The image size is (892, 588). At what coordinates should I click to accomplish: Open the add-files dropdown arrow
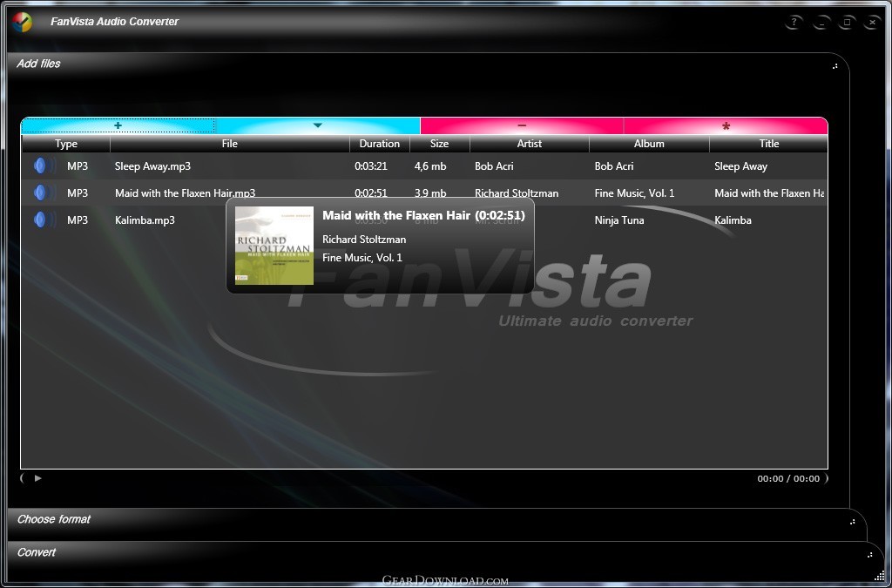pos(317,125)
